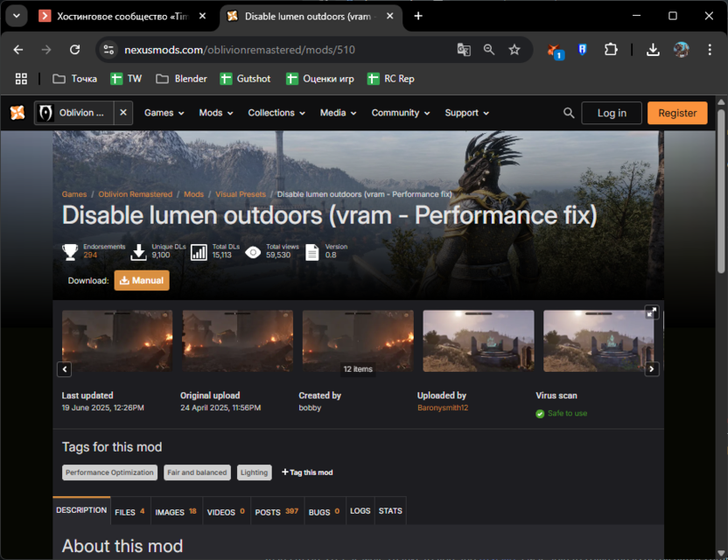Show next gallery images with right arrow
This screenshot has width=728, height=560.
pos(652,369)
